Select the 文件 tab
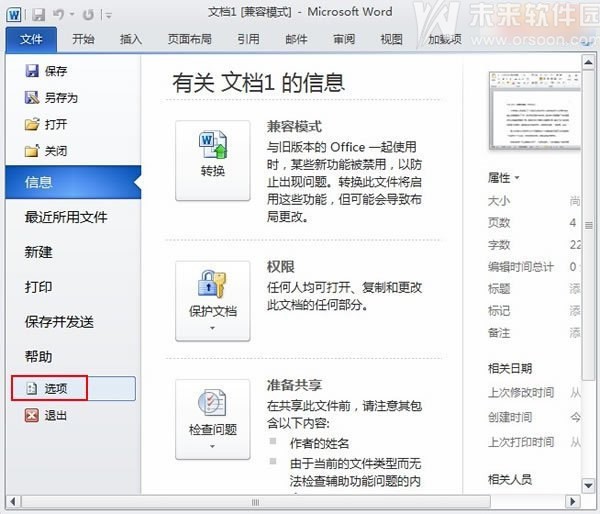The image size is (600, 514). tap(31, 39)
